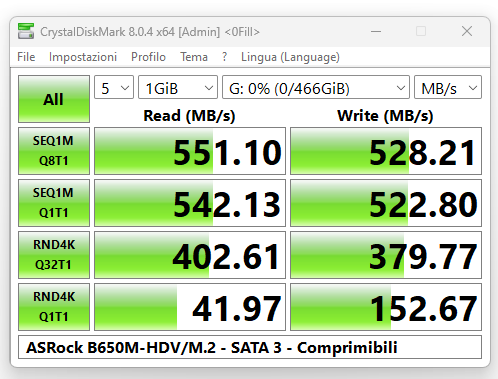The width and height of the screenshot is (498, 379).
Task: Click the CrystalDiskMark app icon in title bar
Action: click(26, 31)
